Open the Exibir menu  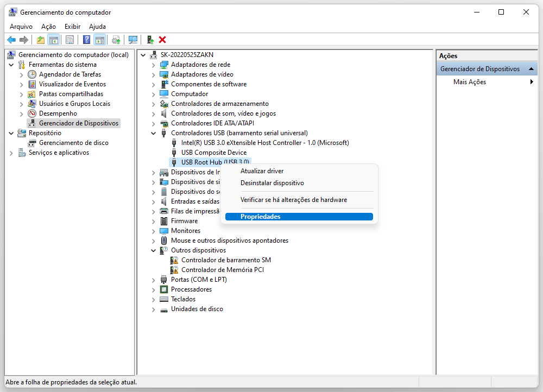(x=72, y=26)
